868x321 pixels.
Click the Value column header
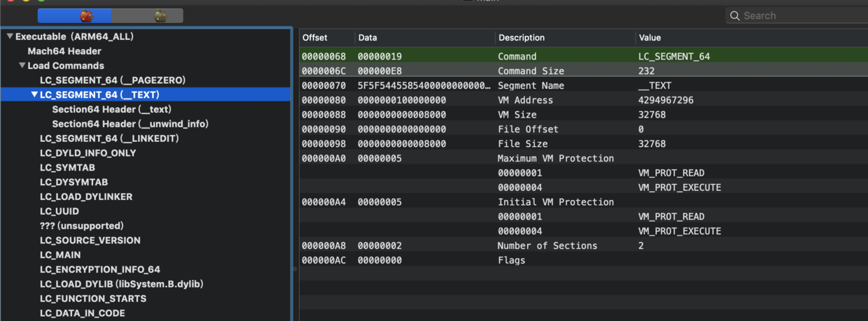650,38
